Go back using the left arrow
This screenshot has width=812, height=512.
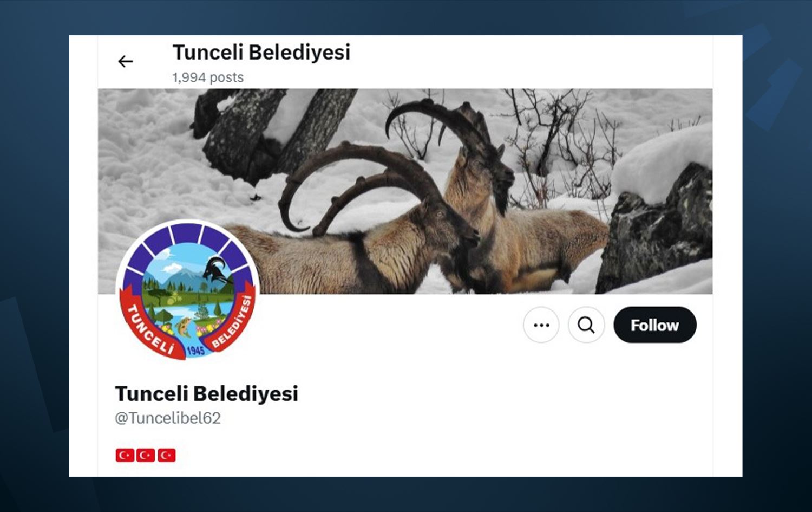click(x=126, y=61)
